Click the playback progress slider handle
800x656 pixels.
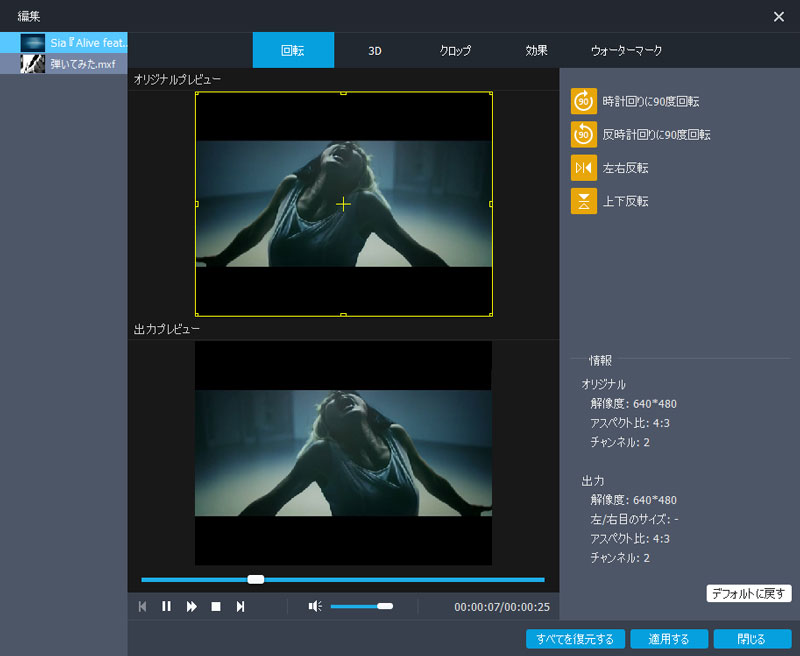click(x=256, y=579)
